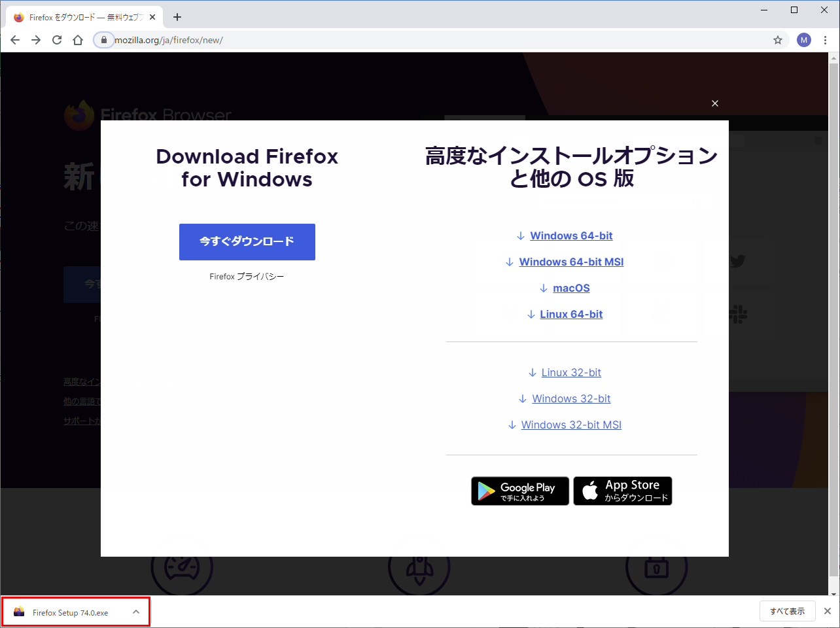Image resolution: width=840 pixels, height=628 pixels.
Task: Close the downloads bar
Action: point(828,611)
